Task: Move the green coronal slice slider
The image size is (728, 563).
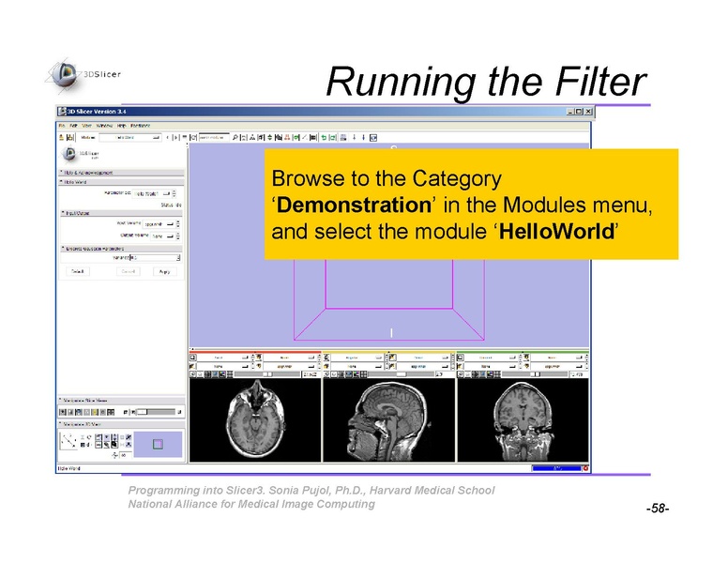Action: click(x=535, y=374)
